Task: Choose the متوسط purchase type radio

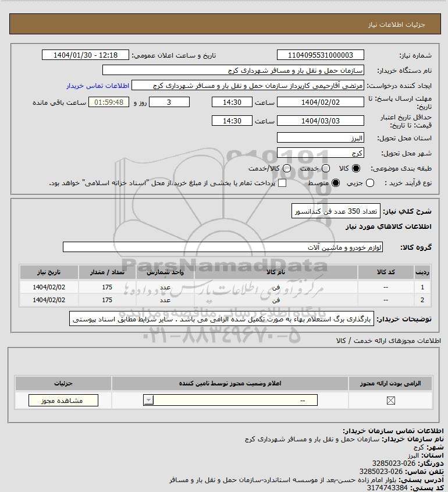Action: coord(336,183)
